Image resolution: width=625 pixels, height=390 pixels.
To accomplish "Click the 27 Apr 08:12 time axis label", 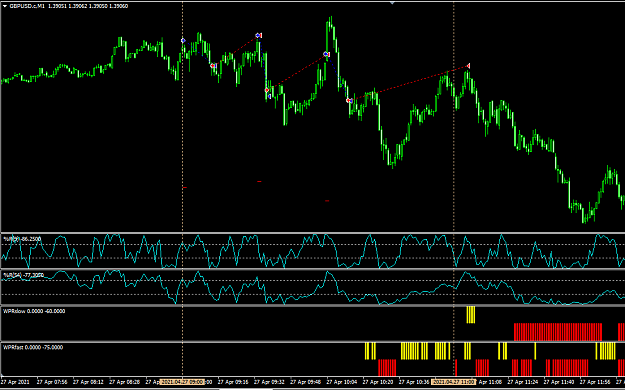I will [x=89, y=382].
